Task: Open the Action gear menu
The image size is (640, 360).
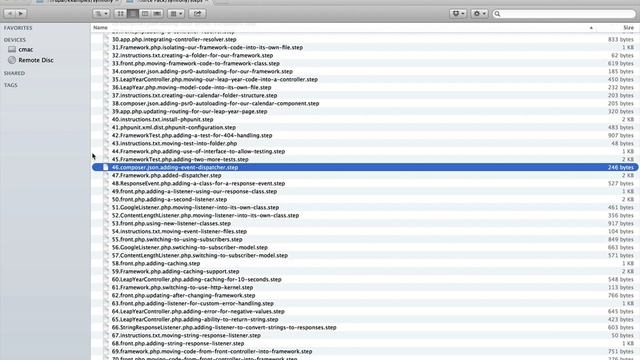Action: (x=479, y=13)
